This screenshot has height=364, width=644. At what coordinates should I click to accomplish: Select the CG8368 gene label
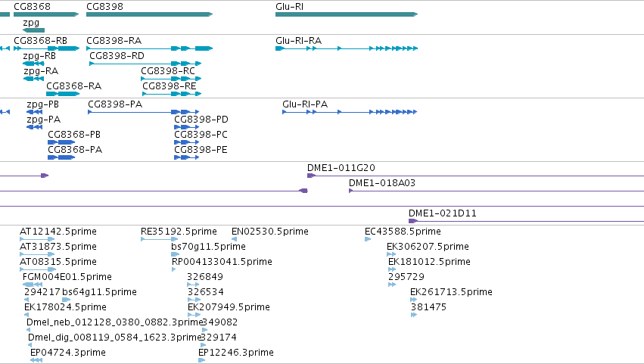point(32,7)
